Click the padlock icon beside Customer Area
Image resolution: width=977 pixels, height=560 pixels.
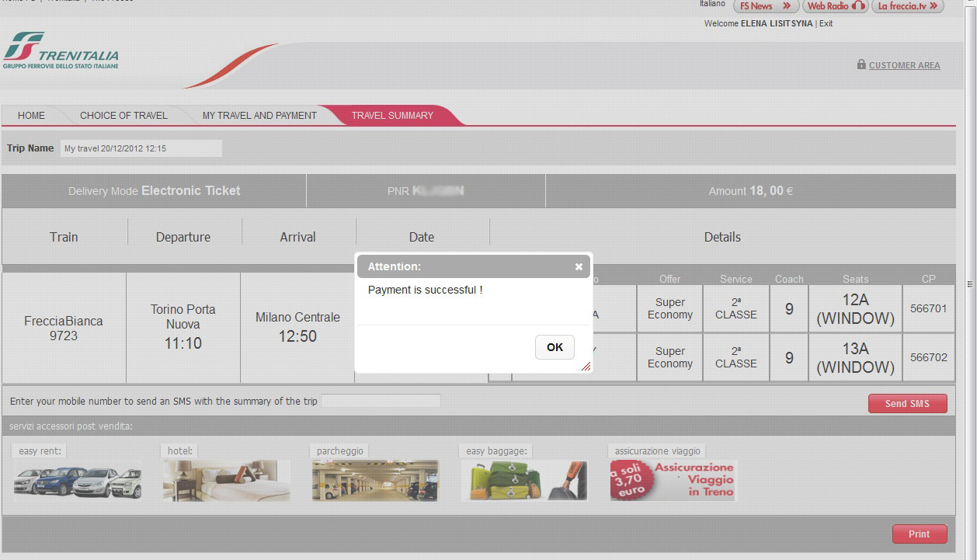[861, 64]
